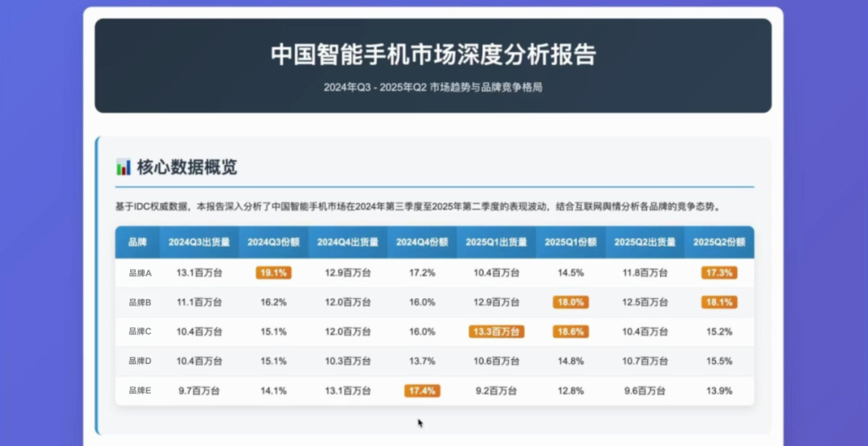This screenshot has width=868, height=446.
Task: Click the 10.3百万台 cell in 品牌D row
Action: (348, 361)
